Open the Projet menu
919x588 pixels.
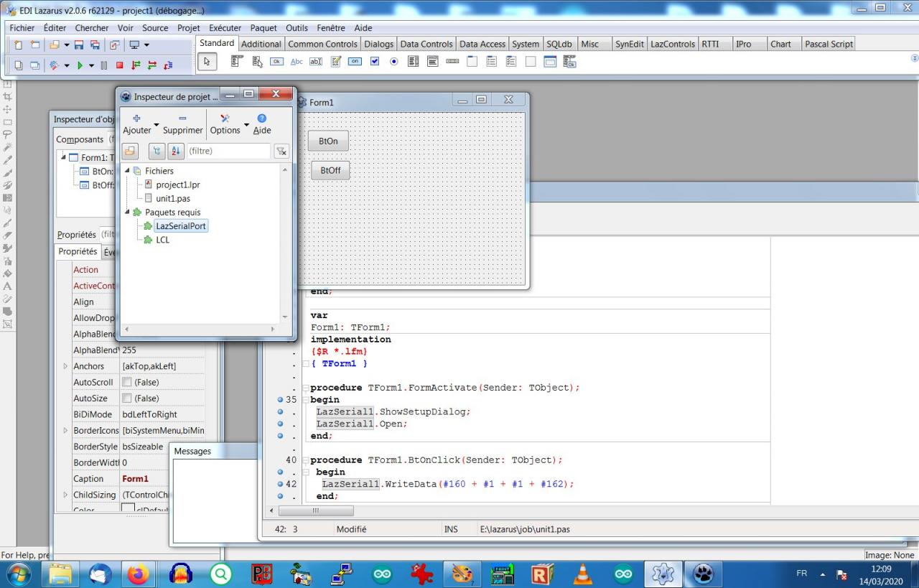pos(189,28)
